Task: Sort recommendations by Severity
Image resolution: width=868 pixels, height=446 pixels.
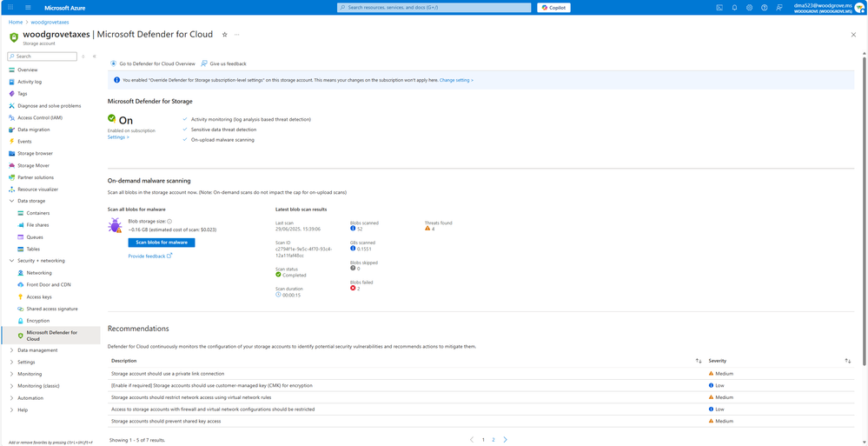Action: [x=847, y=361]
